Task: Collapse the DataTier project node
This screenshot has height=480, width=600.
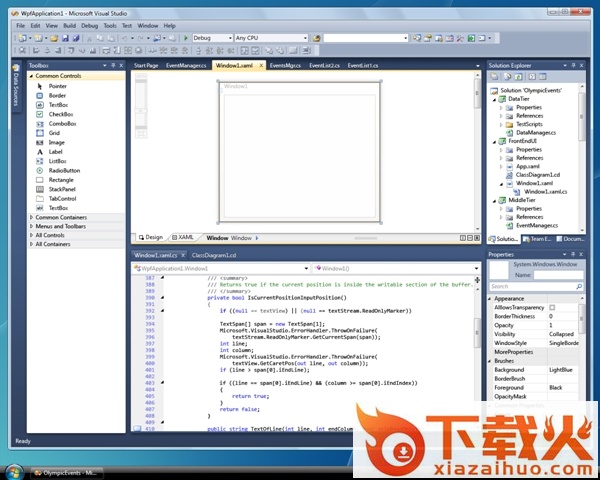Action: [493, 99]
